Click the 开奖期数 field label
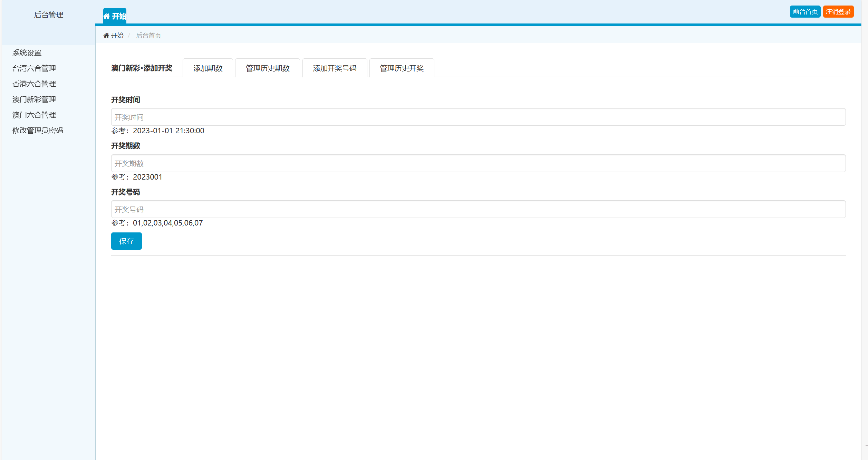The height and width of the screenshot is (460, 868). [x=126, y=146]
